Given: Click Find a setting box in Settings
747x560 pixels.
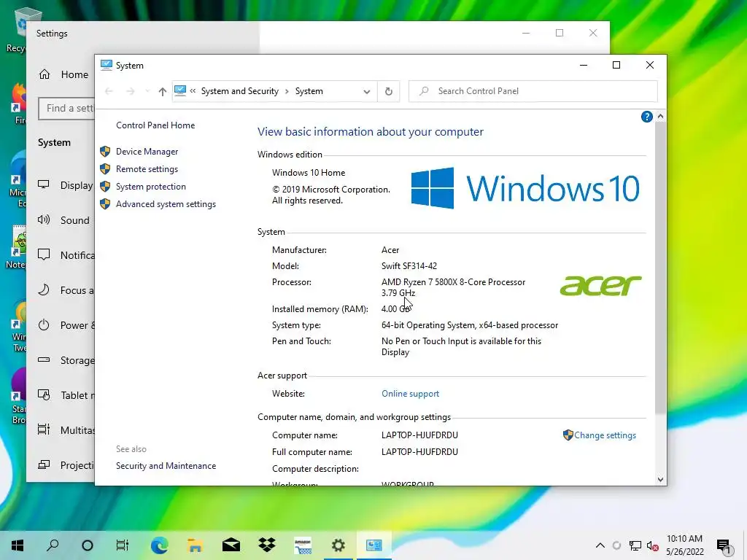Looking at the screenshot, I should [x=66, y=109].
